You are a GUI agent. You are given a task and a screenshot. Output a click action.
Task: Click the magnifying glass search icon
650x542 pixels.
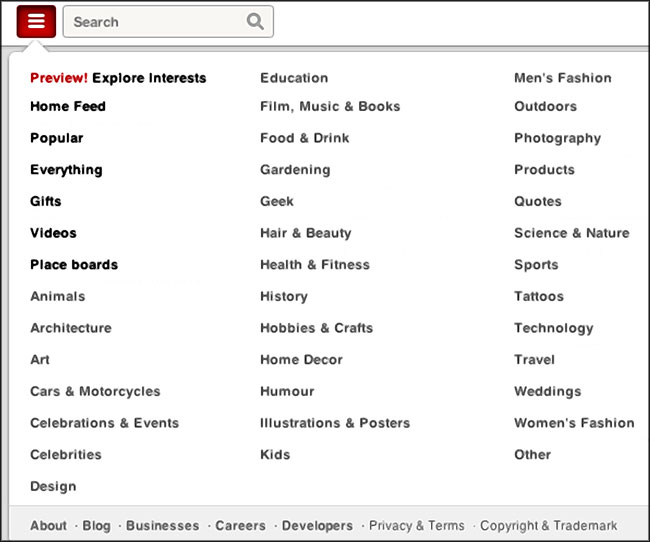pos(255,21)
